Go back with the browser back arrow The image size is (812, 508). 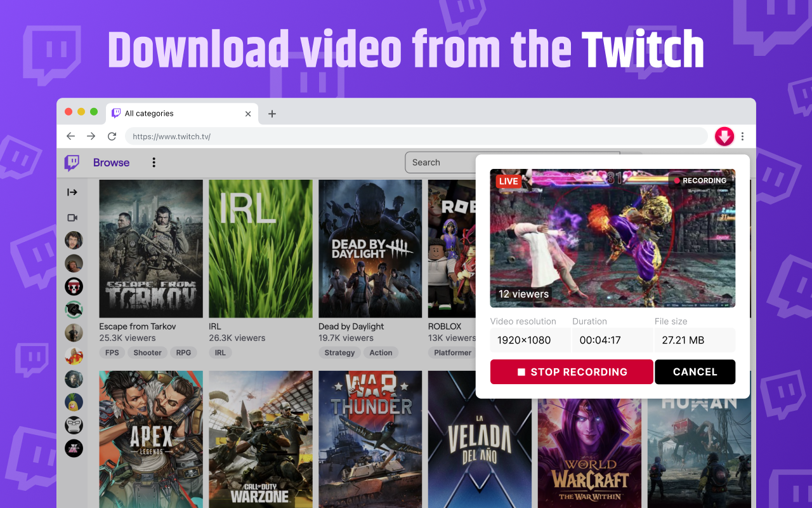click(71, 137)
